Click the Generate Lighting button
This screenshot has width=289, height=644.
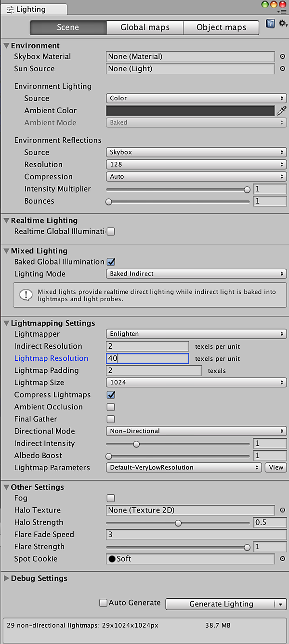coord(221,604)
